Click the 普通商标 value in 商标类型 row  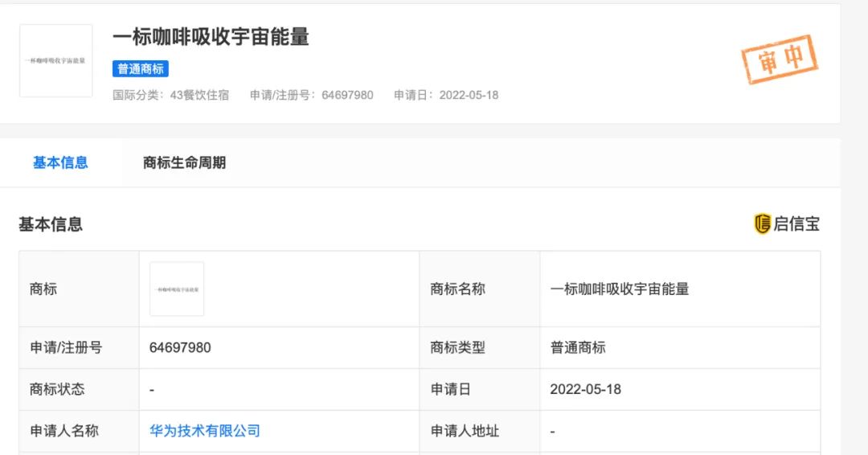(x=578, y=347)
